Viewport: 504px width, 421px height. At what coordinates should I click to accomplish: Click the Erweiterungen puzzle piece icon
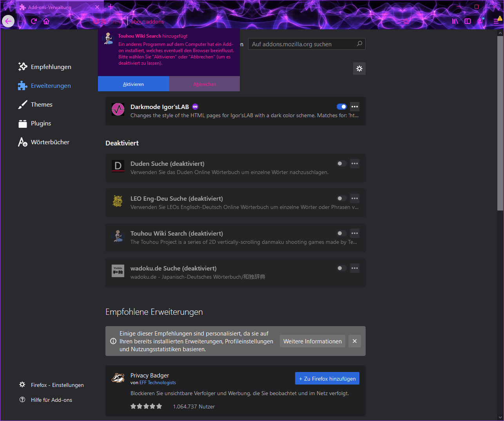(x=23, y=85)
